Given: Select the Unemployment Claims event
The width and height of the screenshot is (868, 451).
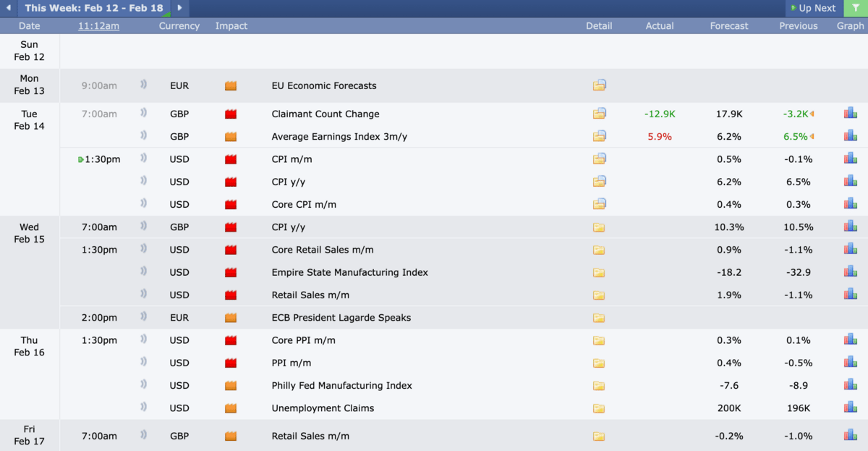Looking at the screenshot, I should click(x=323, y=408).
